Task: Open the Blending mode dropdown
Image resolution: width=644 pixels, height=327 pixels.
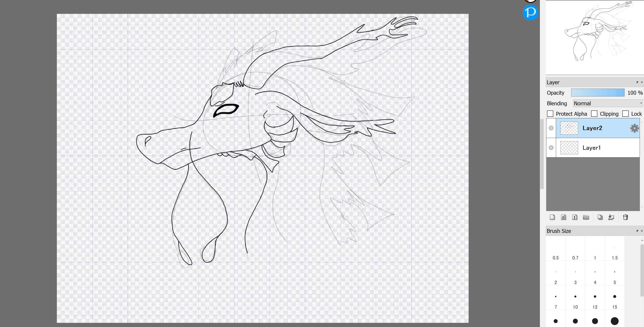Action: (607, 103)
